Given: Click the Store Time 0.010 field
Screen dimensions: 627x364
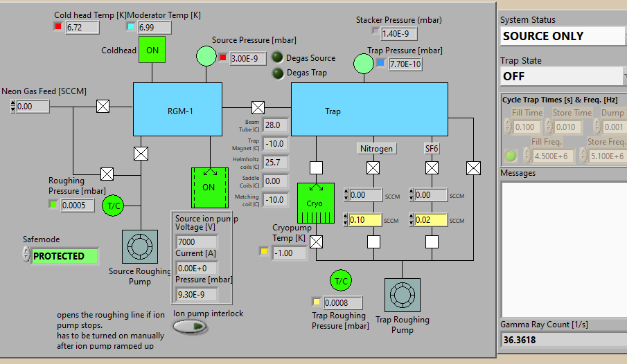Looking at the screenshot, I should click(x=567, y=127).
